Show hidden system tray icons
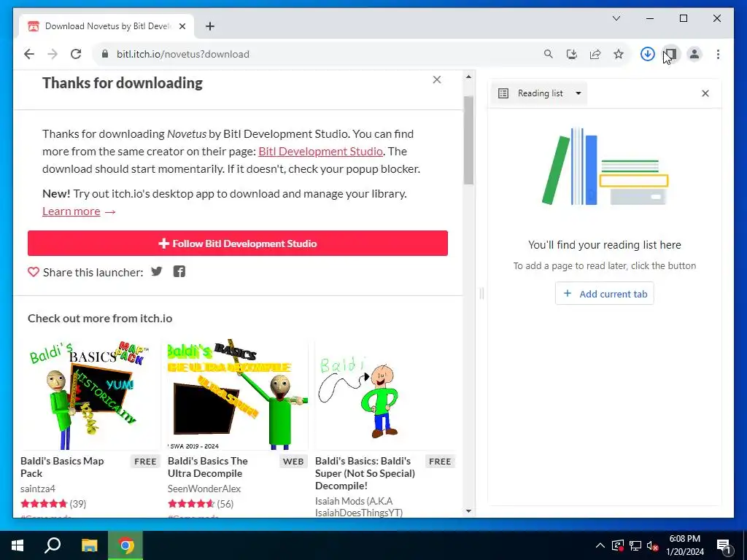The height and width of the screenshot is (560, 747). tap(600, 545)
